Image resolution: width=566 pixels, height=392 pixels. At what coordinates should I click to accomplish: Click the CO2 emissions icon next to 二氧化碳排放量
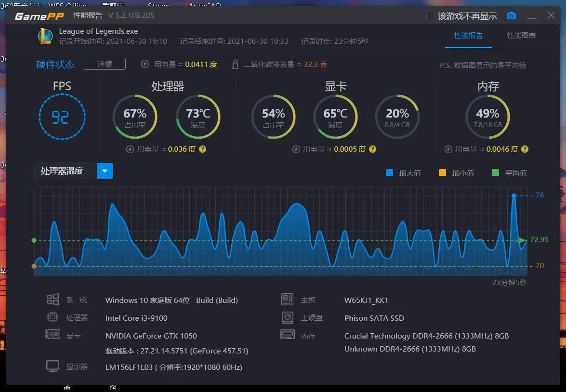[x=235, y=63]
